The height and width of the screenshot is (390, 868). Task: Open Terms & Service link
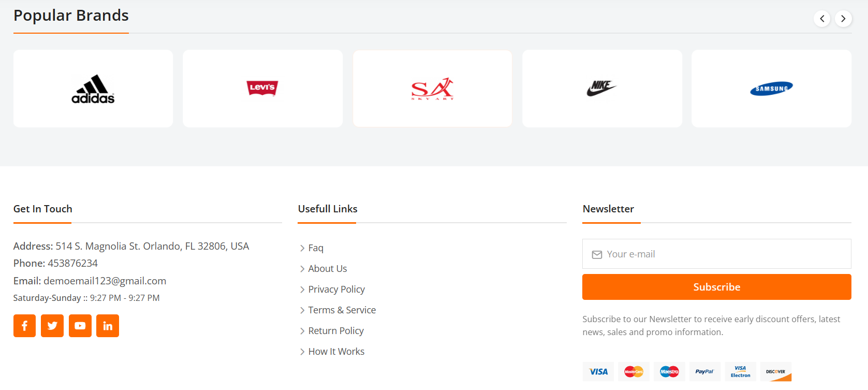[x=342, y=310]
